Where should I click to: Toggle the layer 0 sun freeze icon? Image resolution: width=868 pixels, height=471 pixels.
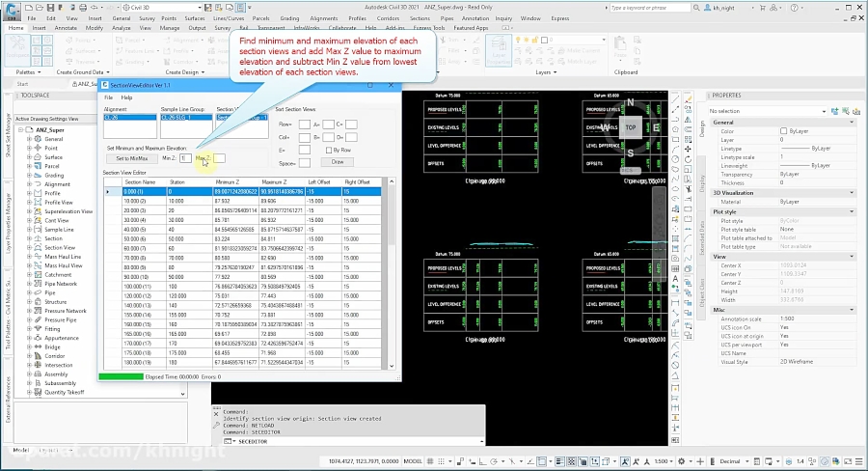click(527, 40)
